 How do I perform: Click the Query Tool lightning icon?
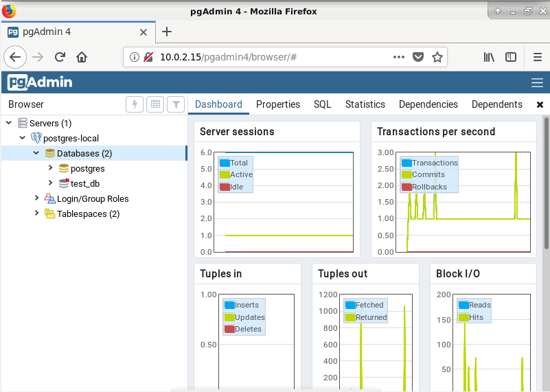135,104
